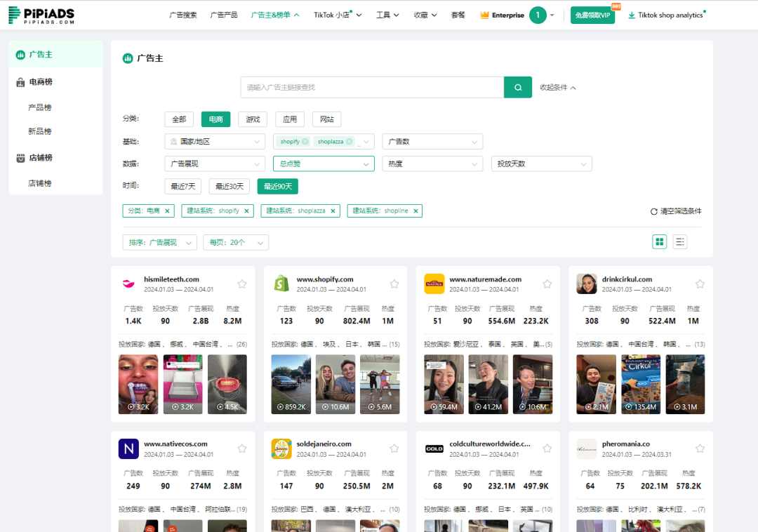Expand the 排序: 广告展现 dropdown
The image size is (758, 532).
tap(159, 241)
